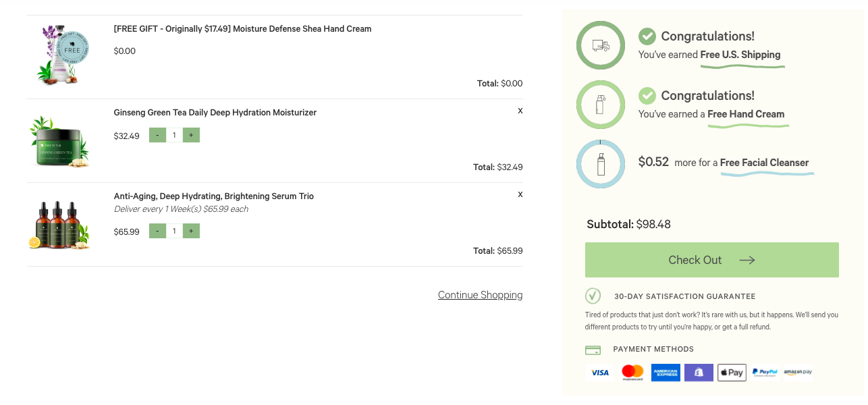Viewport: 868px width, 405px height.
Task: Click the Continue Shopping link
Action: [x=480, y=295]
